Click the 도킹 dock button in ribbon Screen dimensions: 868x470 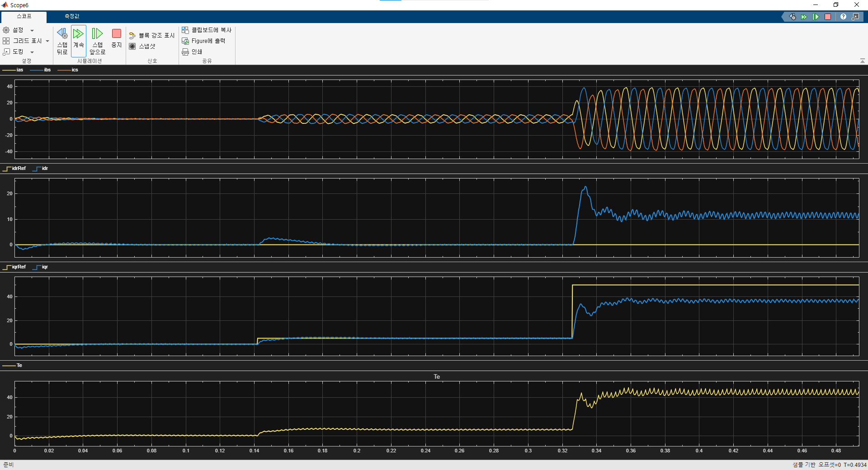(13, 52)
